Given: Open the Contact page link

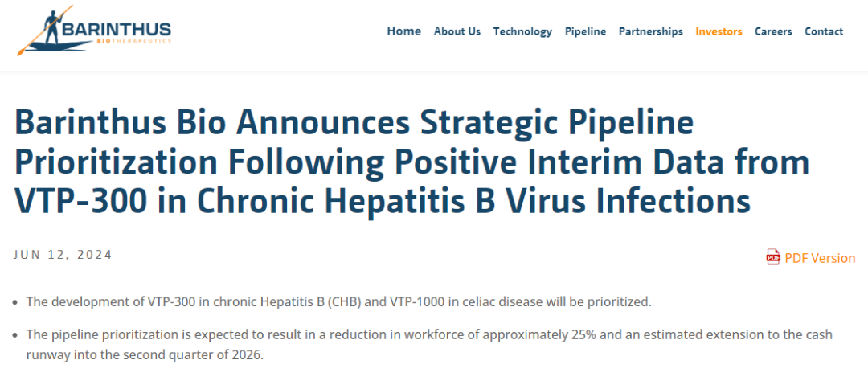Looking at the screenshot, I should tap(824, 31).
